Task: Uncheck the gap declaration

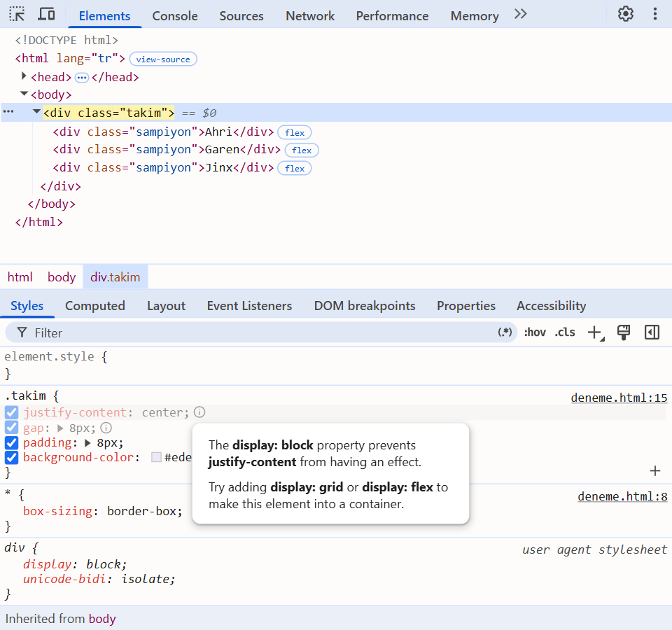Action: [x=12, y=428]
